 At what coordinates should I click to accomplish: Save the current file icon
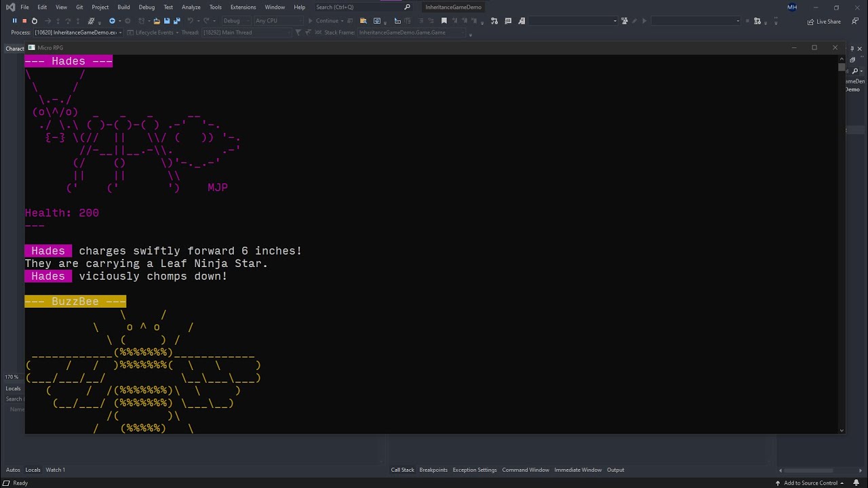167,21
